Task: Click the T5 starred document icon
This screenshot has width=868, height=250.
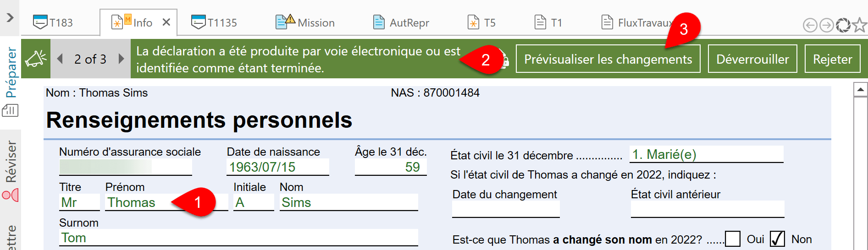Action: pos(473,22)
